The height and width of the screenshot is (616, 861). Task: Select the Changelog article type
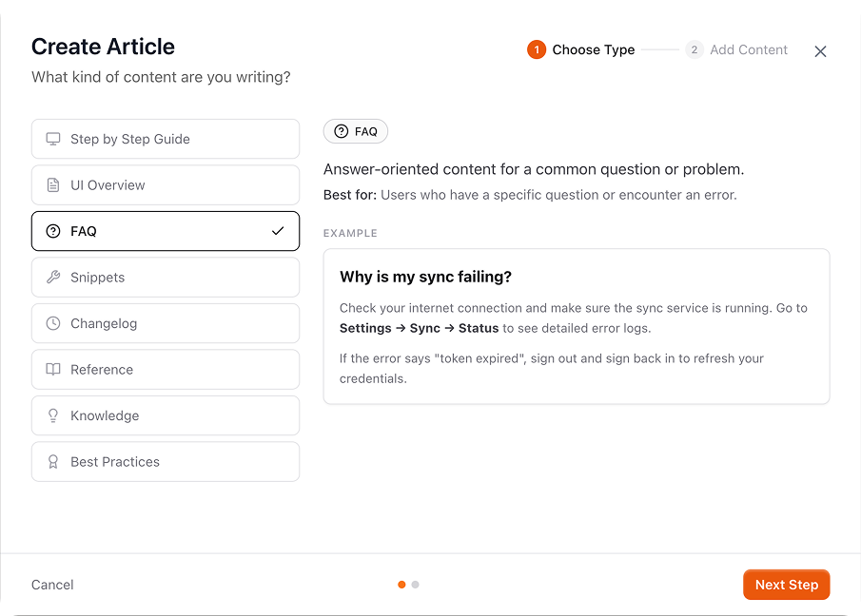tap(166, 323)
